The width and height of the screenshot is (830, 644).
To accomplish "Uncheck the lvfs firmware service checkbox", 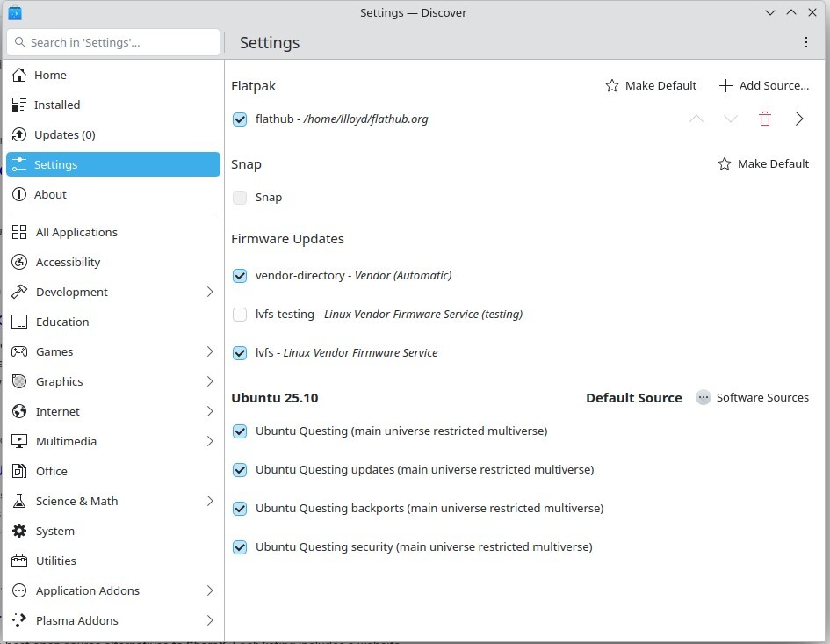I will [240, 352].
